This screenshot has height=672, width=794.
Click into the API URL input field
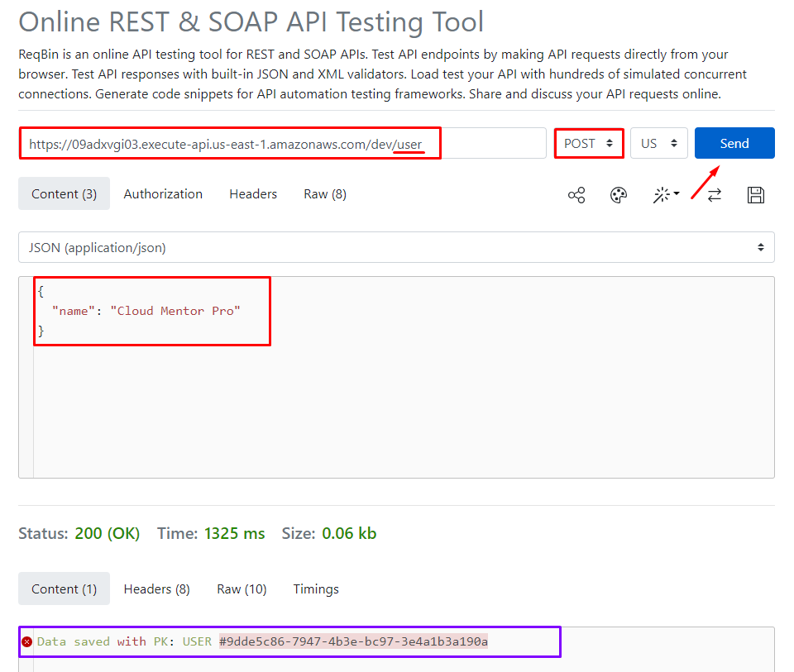(281, 143)
